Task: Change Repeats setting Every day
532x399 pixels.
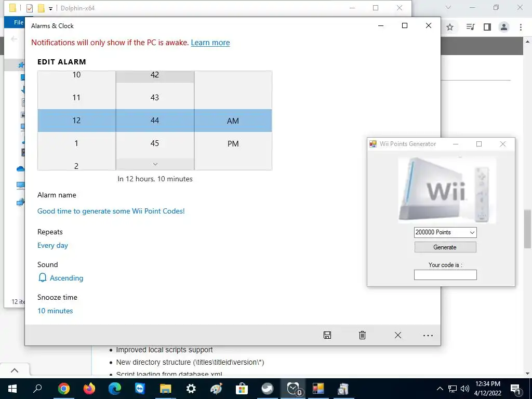Action: [x=52, y=245]
